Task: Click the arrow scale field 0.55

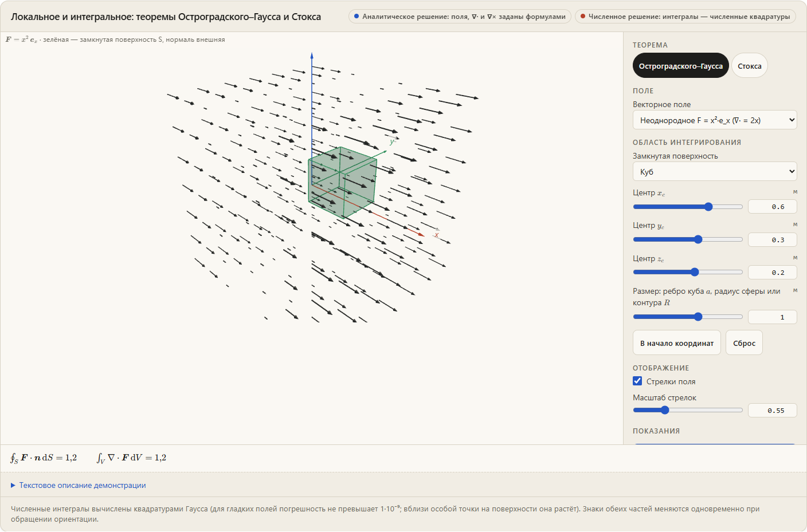Action: (772, 411)
